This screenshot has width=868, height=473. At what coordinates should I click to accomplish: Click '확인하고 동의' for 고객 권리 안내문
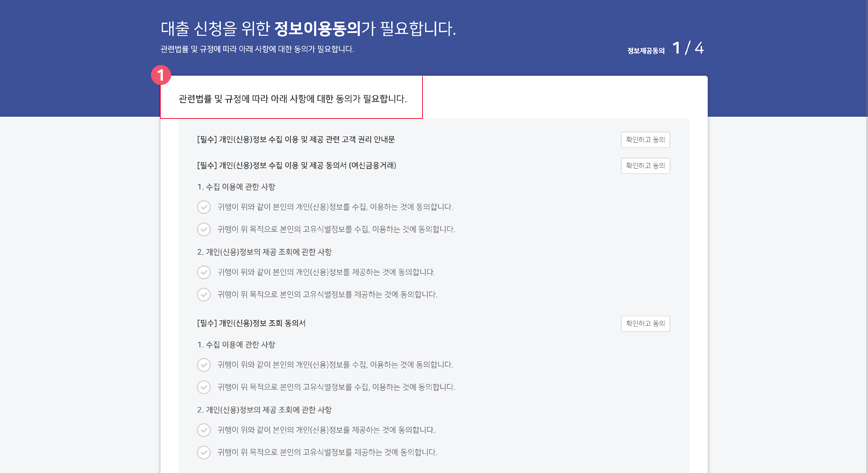[x=645, y=140]
